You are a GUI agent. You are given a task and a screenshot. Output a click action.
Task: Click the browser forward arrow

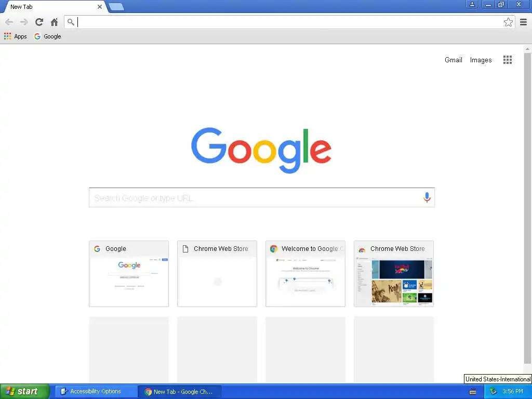pos(24,22)
